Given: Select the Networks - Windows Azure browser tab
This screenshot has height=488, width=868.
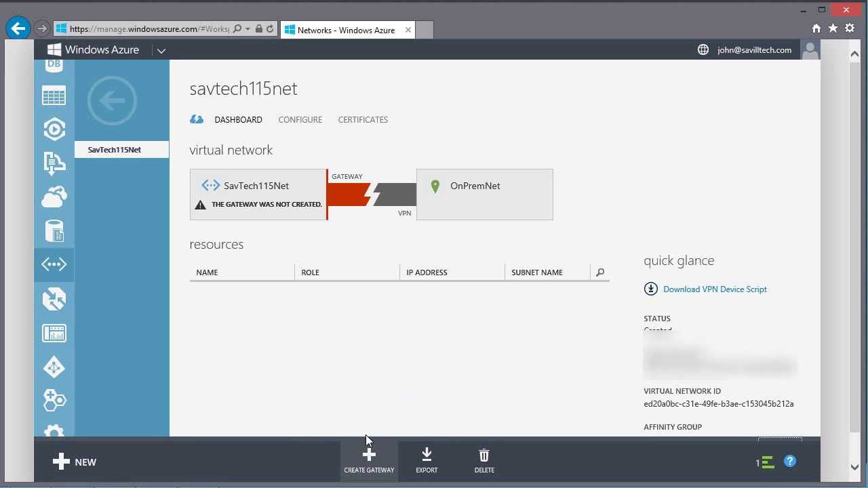Looking at the screenshot, I should tap(347, 30).
